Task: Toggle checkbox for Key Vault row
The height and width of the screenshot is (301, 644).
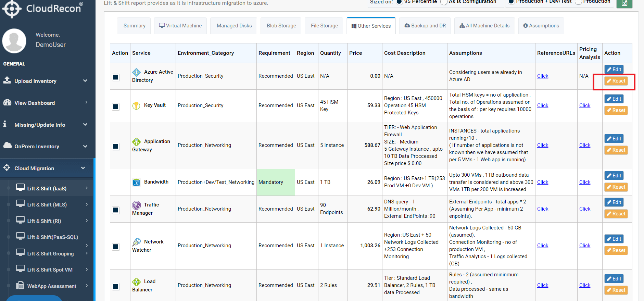Action: click(x=116, y=106)
